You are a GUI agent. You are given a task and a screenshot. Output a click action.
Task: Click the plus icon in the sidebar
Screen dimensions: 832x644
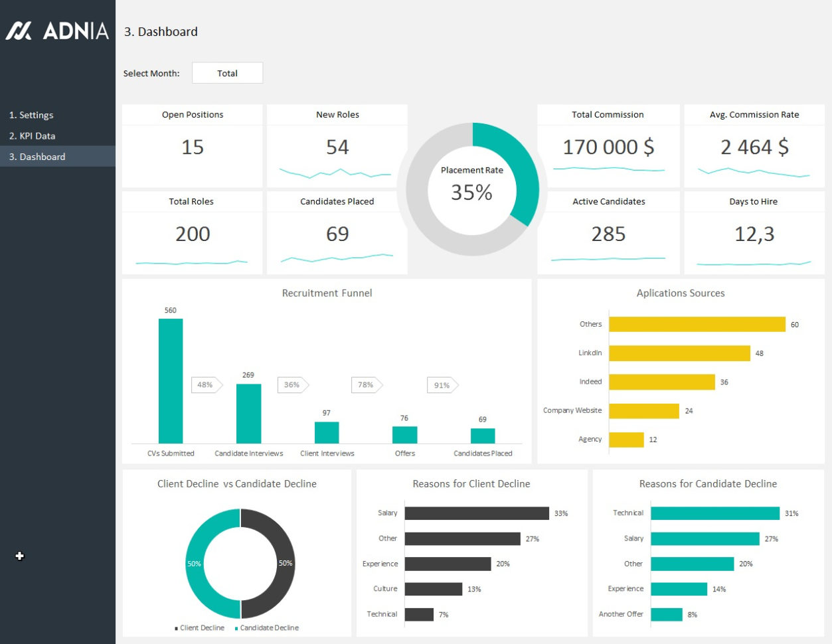coord(19,556)
